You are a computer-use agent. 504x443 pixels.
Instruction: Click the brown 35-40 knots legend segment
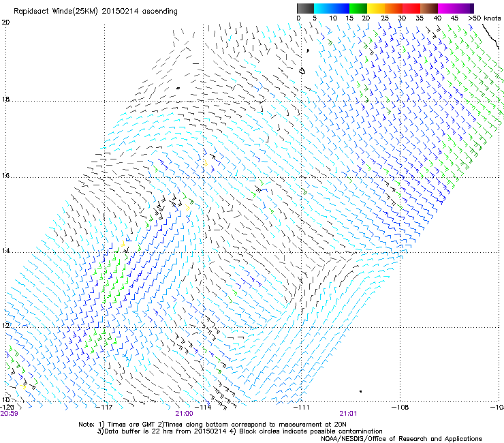[429, 8]
